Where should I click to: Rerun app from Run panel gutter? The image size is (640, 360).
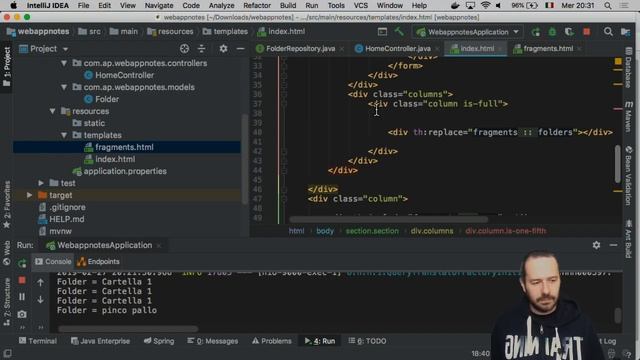22,263
